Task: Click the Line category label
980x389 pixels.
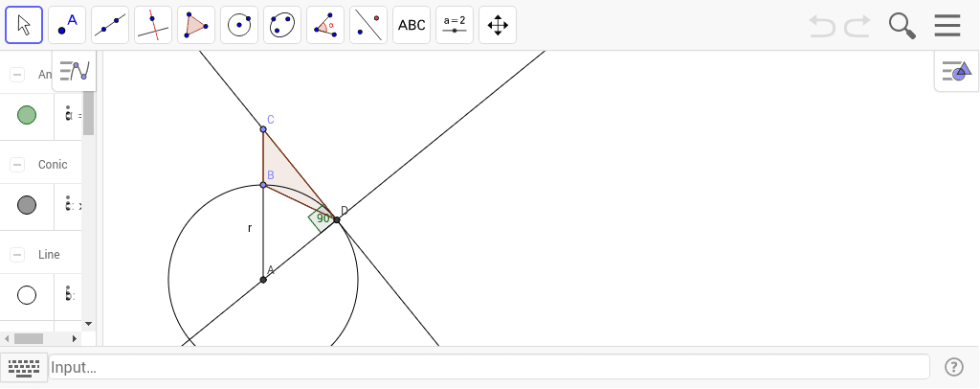Action: (49, 255)
